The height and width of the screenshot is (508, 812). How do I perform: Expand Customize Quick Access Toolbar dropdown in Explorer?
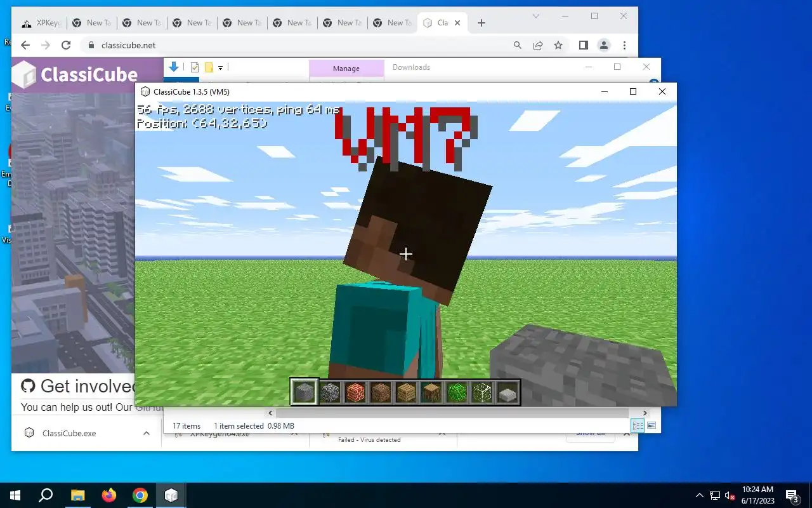tap(220, 67)
